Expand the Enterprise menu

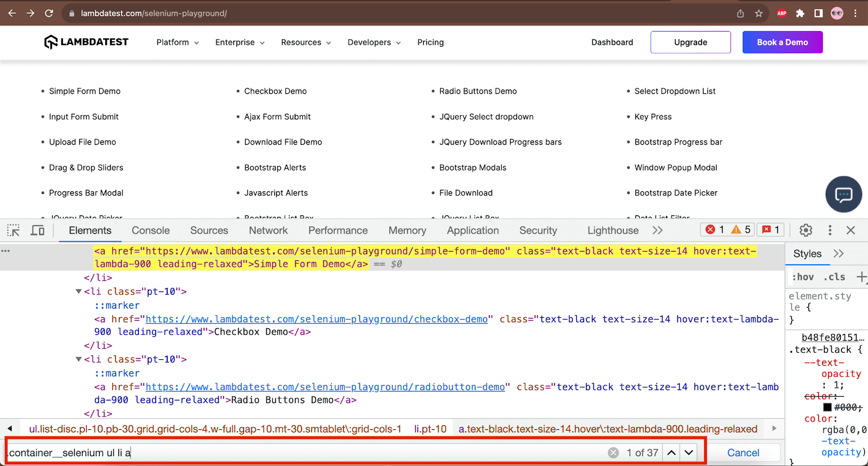[240, 42]
